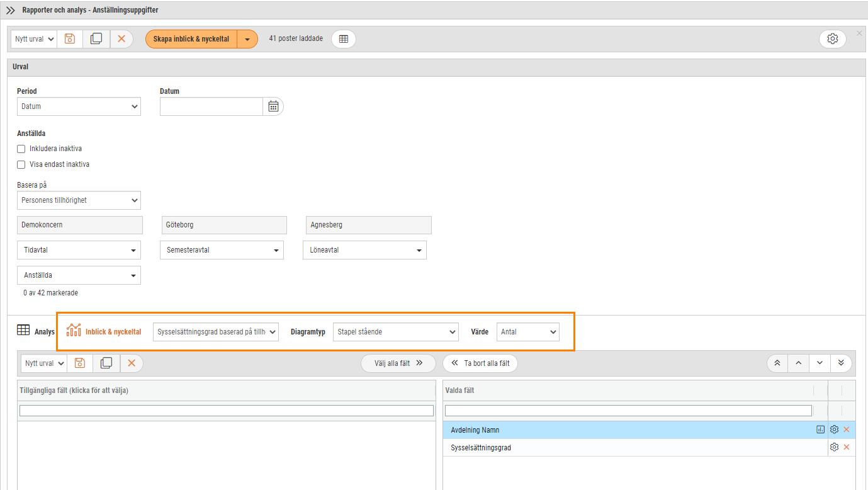The height and width of the screenshot is (490, 868).
Task: Delete the selection in the top toolbar
Action: 121,39
